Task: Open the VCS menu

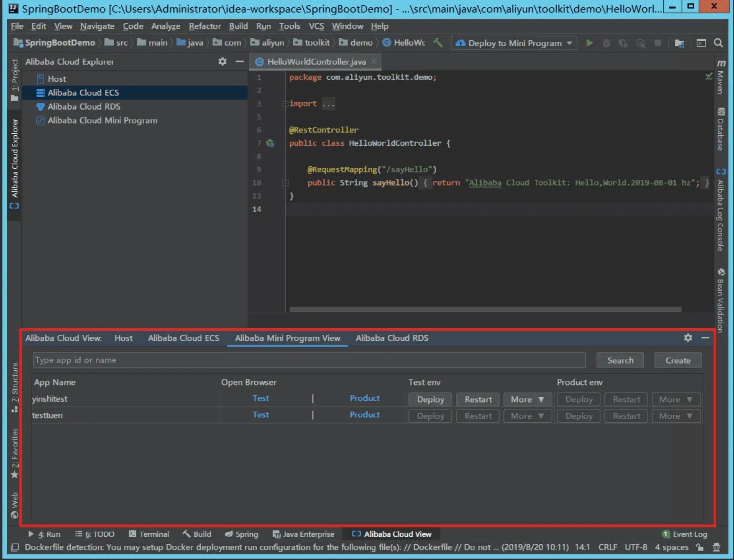Action: (x=316, y=26)
